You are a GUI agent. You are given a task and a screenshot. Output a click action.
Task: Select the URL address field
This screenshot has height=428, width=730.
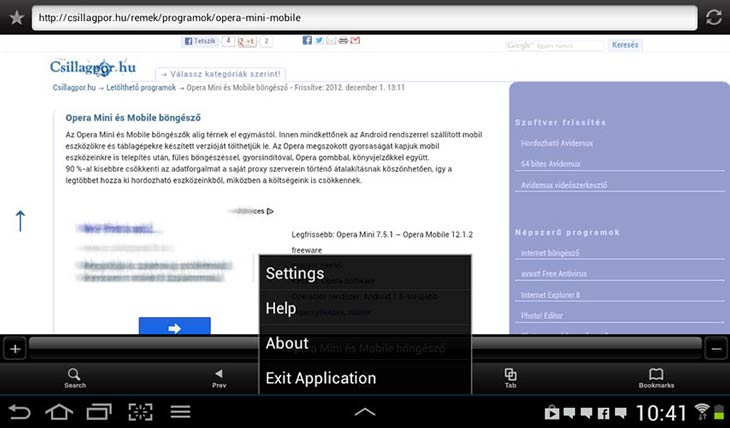(365, 18)
